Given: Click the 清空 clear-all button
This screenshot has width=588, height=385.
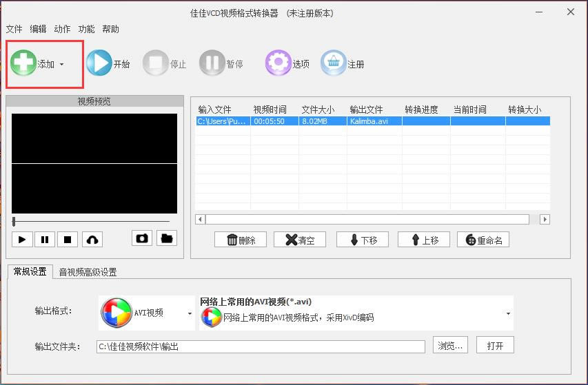Looking at the screenshot, I should [x=300, y=240].
